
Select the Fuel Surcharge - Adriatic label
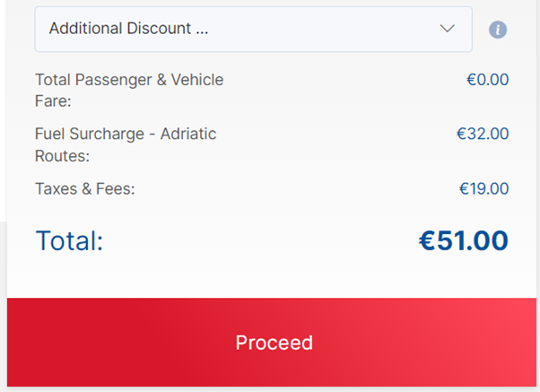126,134
